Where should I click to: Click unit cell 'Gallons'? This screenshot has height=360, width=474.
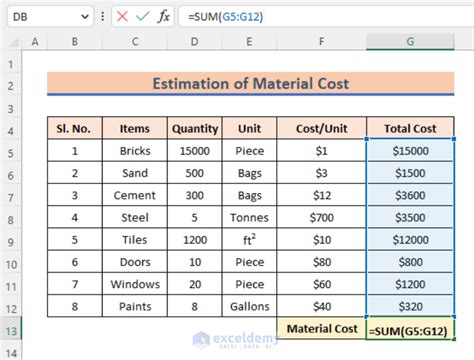point(249,306)
